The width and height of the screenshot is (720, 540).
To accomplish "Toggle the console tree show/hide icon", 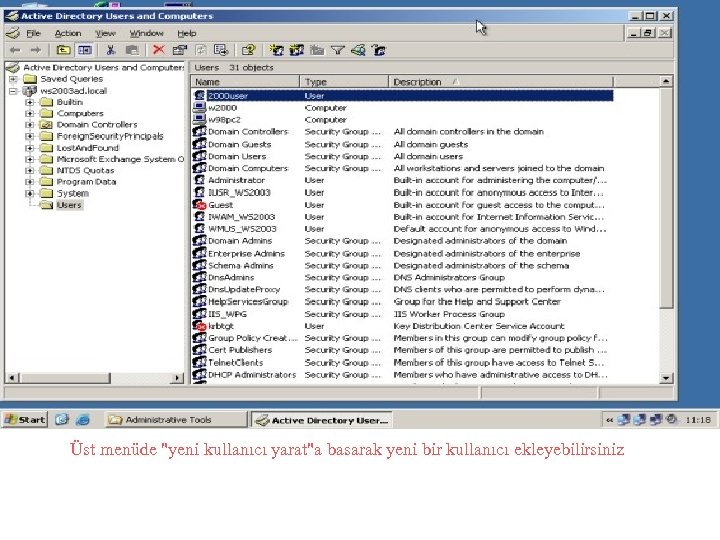I will (x=85, y=50).
